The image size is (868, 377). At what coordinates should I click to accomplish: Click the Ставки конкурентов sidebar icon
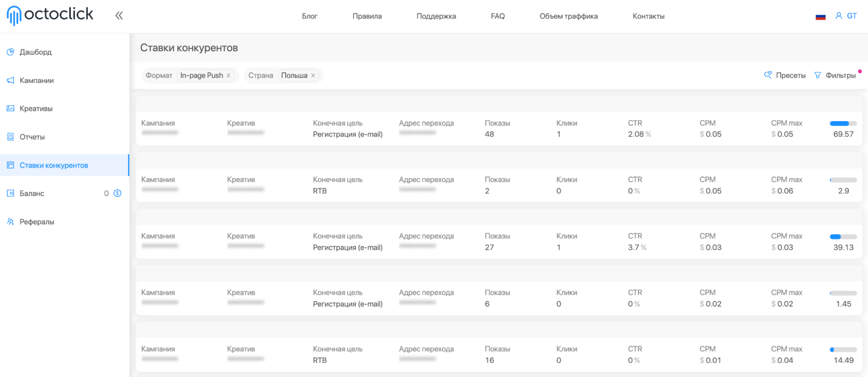click(10, 165)
